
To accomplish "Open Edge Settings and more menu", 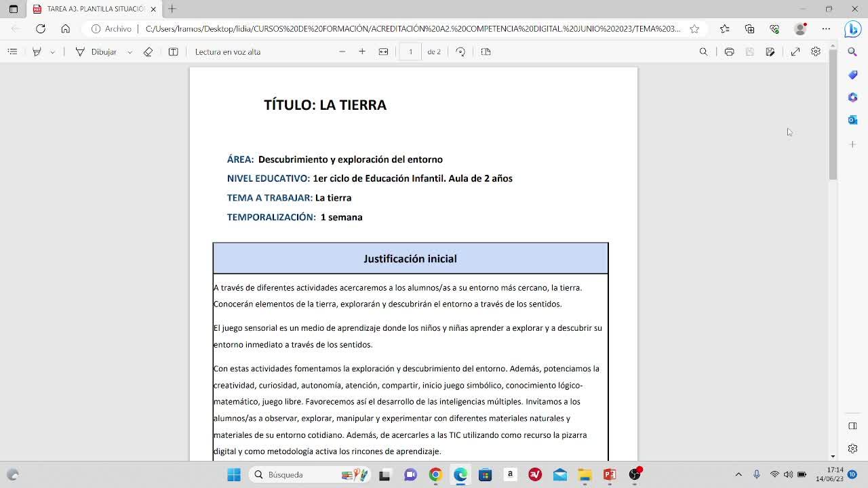I will tap(826, 28).
